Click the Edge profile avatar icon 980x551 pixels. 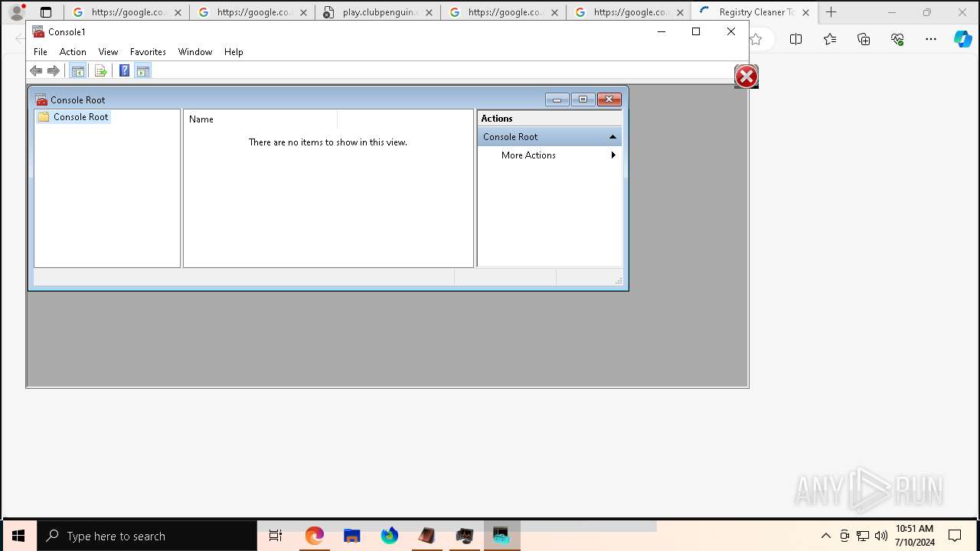(x=17, y=12)
